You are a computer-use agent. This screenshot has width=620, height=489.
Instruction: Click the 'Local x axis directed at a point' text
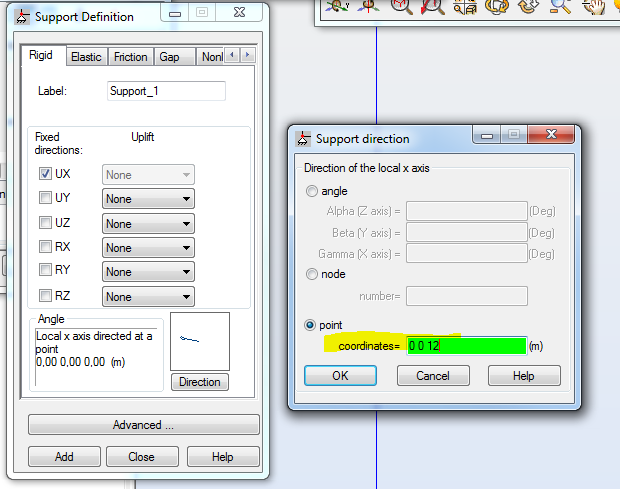point(94,342)
